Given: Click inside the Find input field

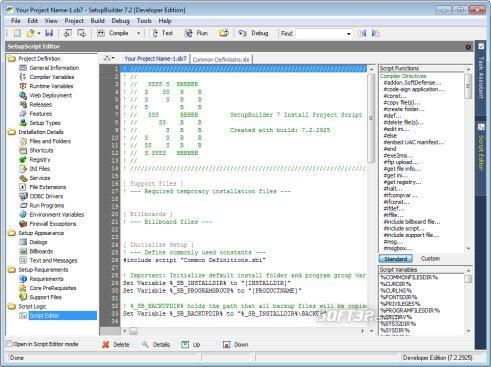Looking at the screenshot, I should pyautogui.click(x=320, y=34).
